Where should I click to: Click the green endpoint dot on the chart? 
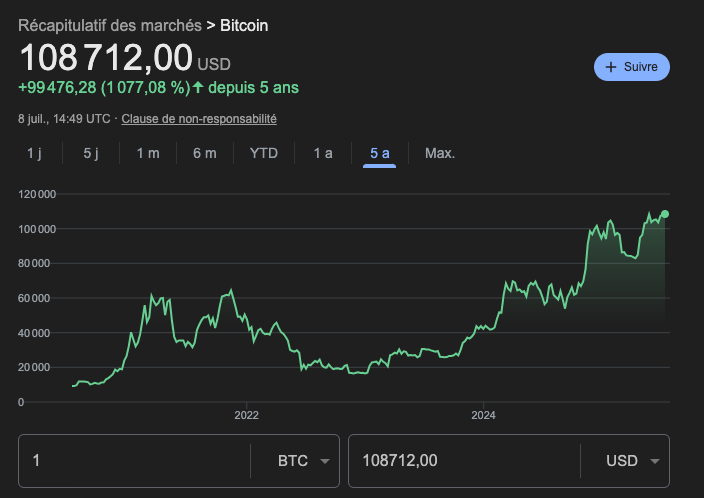665,214
